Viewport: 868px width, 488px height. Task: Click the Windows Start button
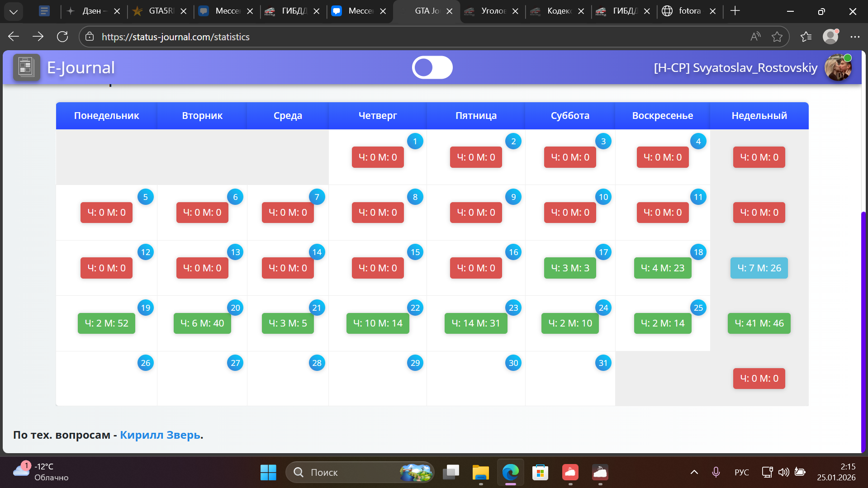coord(268,472)
